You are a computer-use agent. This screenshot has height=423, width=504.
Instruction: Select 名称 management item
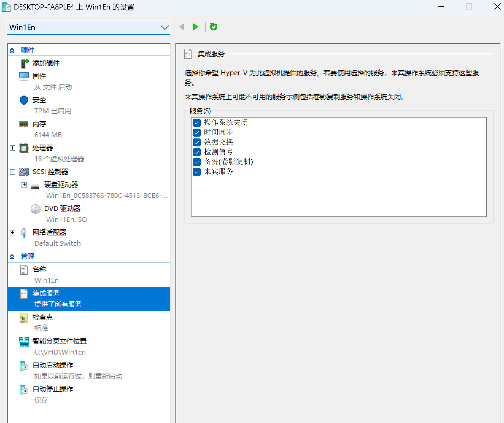39,270
